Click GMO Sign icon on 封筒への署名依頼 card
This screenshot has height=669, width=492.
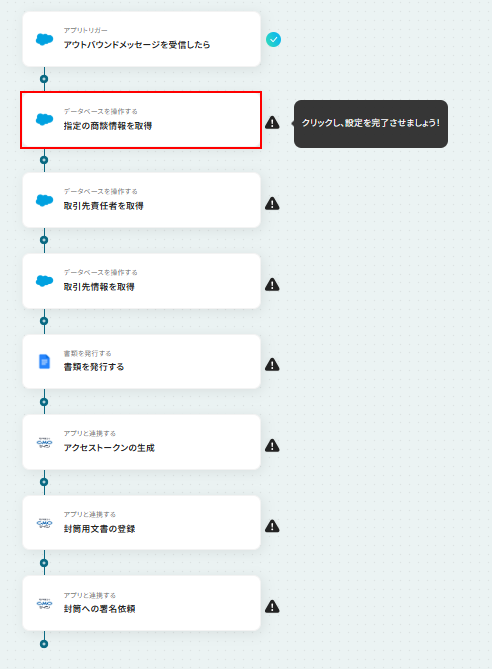click(44, 604)
